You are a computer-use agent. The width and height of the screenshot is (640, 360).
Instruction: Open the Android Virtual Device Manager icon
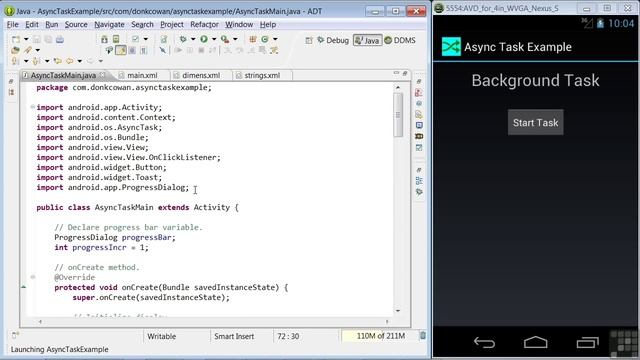coord(116,39)
